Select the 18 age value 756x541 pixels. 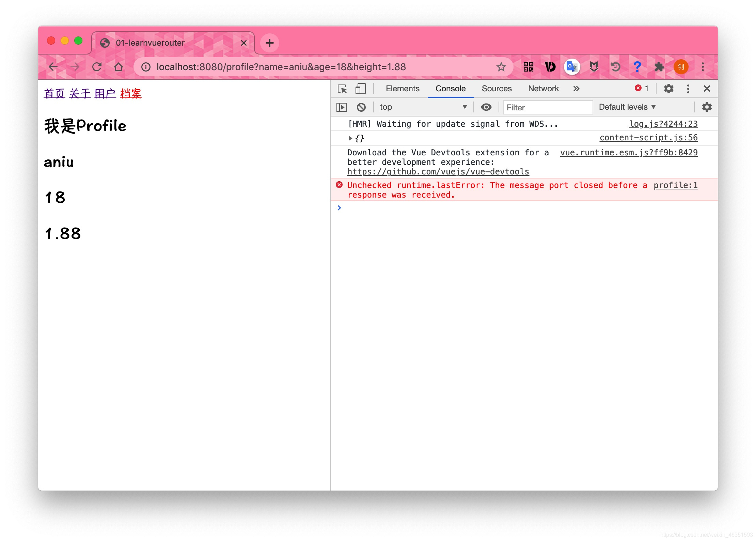point(55,198)
